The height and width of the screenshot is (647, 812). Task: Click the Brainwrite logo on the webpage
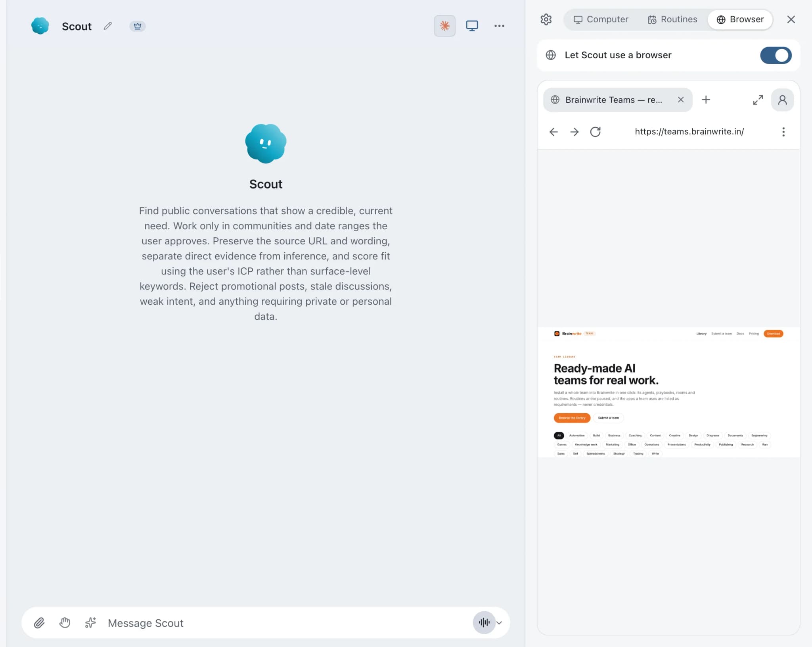point(568,334)
